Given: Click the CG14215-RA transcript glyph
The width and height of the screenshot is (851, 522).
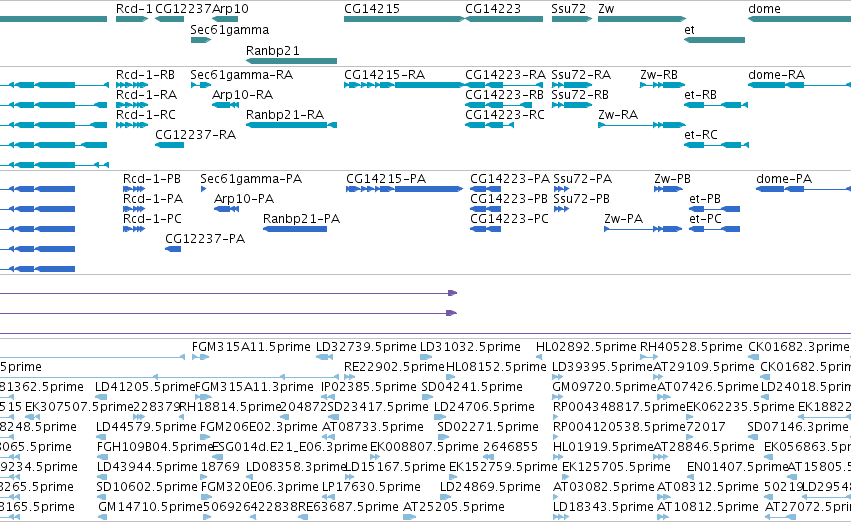Looking at the screenshot, I should coord(404,85).
